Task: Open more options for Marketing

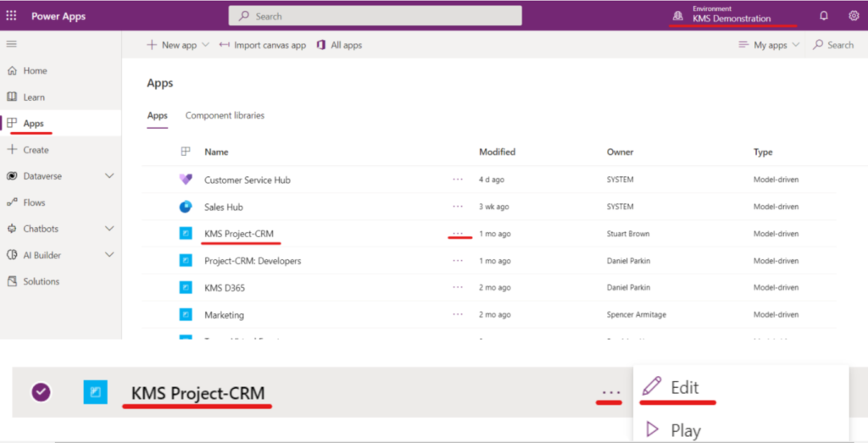Action: click(458, 314)
